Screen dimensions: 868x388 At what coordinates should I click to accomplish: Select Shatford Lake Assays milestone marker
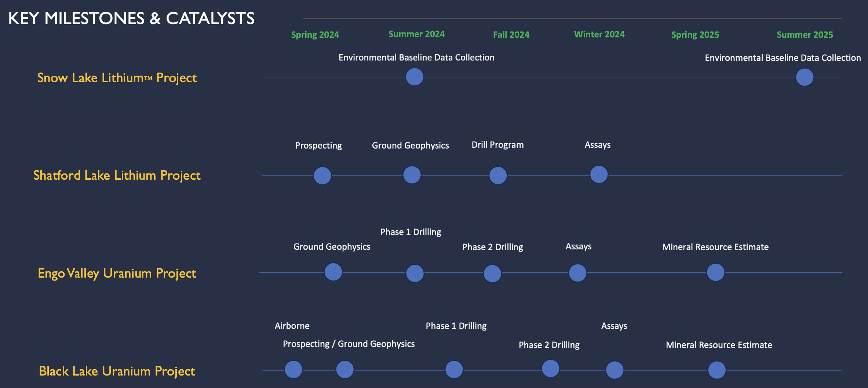[x=599, y=174]
